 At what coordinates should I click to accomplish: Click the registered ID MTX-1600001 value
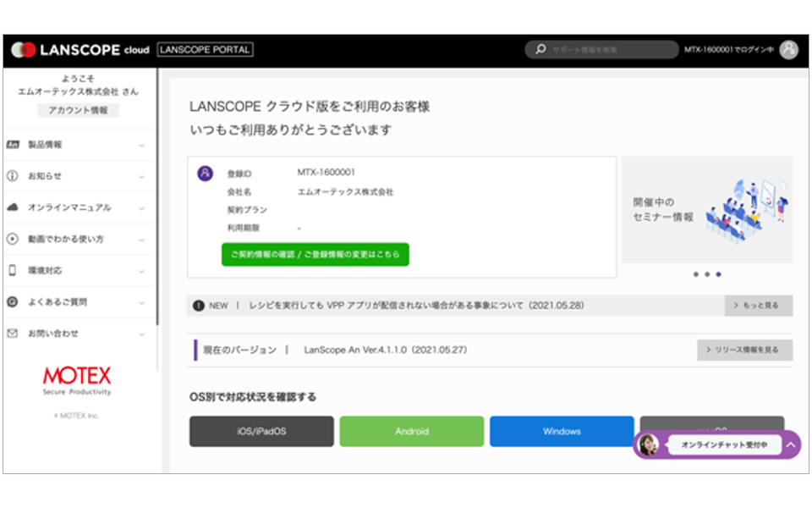(x=326, y=172)
